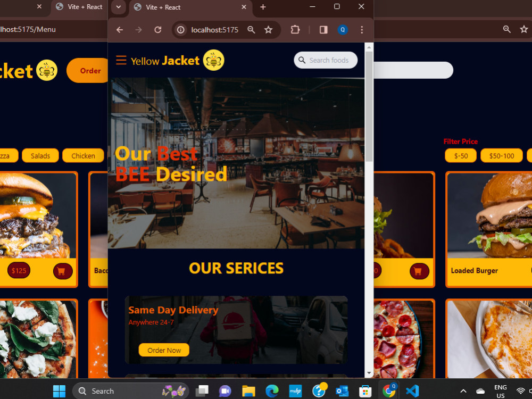The width and height of the screenshot is (532, 399).
Task: Open Visual Studio Code from taskbar
Action: coord(412,391)
